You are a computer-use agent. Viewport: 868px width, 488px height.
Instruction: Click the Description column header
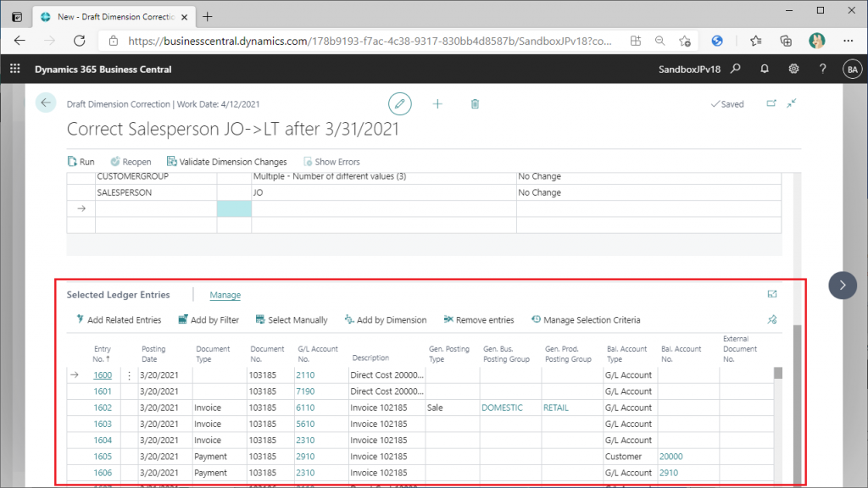(370, 358)
